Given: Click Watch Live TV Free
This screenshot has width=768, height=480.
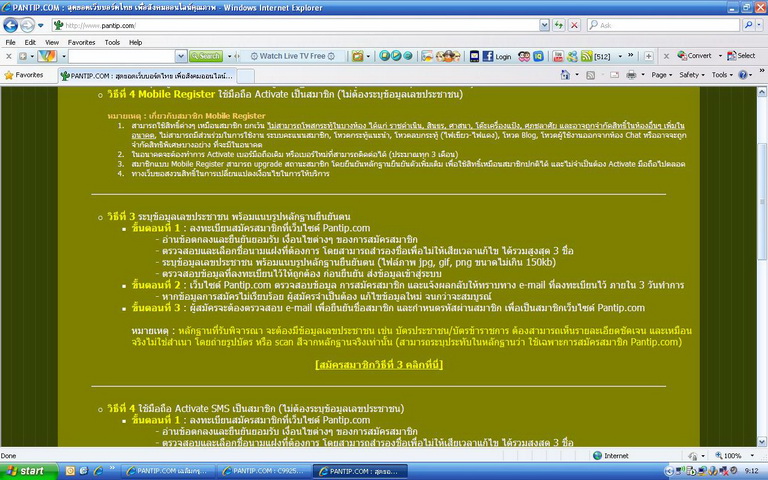Looking at the screenshot, I should tap(292, 56).
